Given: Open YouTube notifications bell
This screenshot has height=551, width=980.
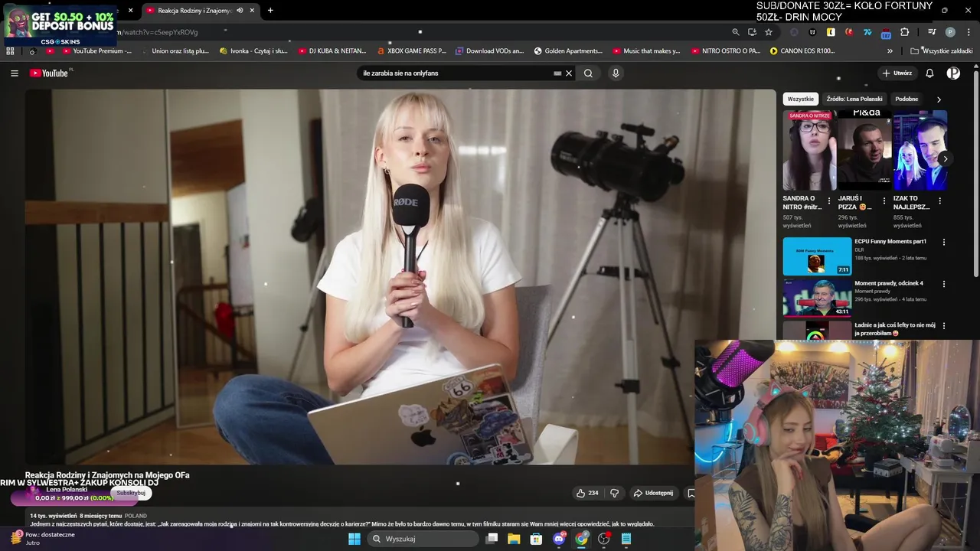Looking at the screenshot, I should 929,73.
